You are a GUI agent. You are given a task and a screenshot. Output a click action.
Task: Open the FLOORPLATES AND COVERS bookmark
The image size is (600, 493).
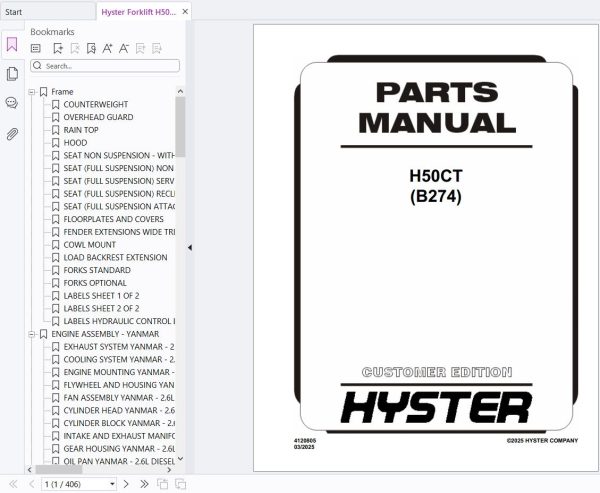113,219
